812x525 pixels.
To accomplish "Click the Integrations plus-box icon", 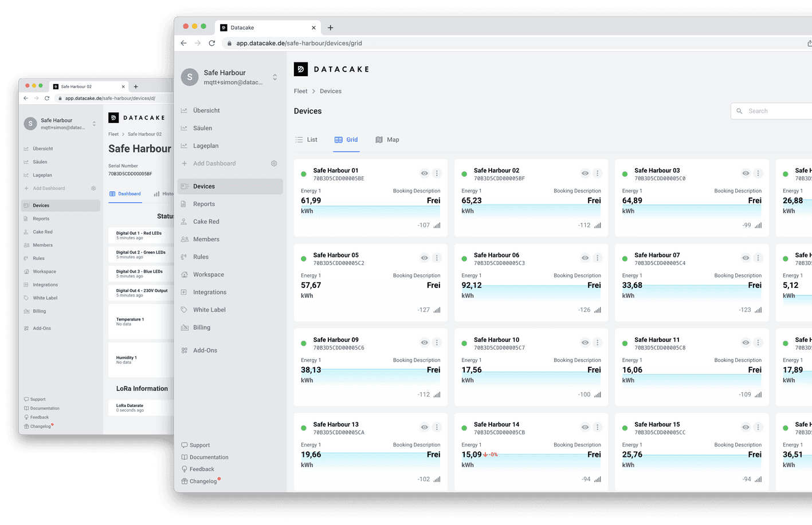I will point(184,292).
